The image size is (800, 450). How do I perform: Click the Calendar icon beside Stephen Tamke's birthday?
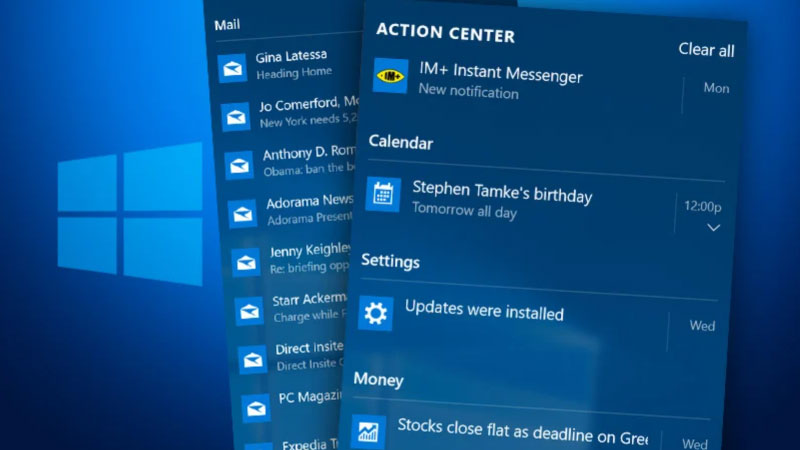pyautogui.click(x=383, y=193)
